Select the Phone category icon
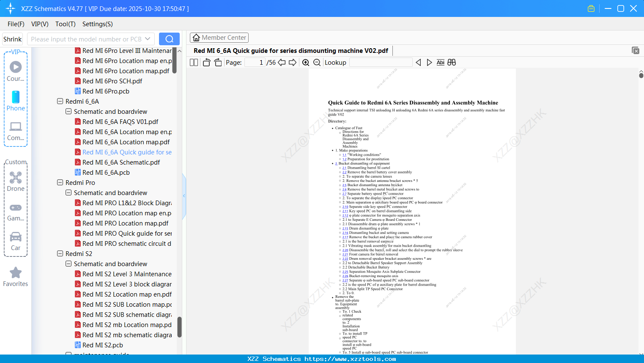This screenshot has width=644, height=363. tap(16, 101)
